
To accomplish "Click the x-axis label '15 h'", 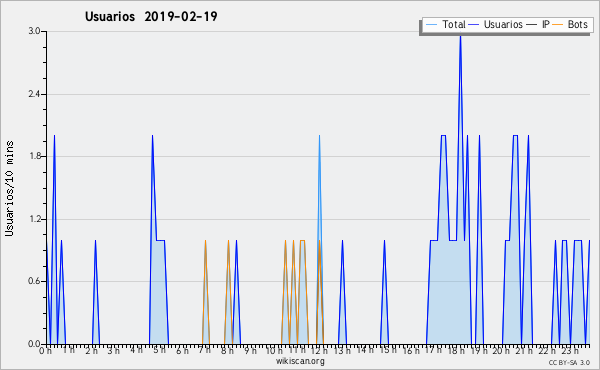I will click(x=387, y=350).
